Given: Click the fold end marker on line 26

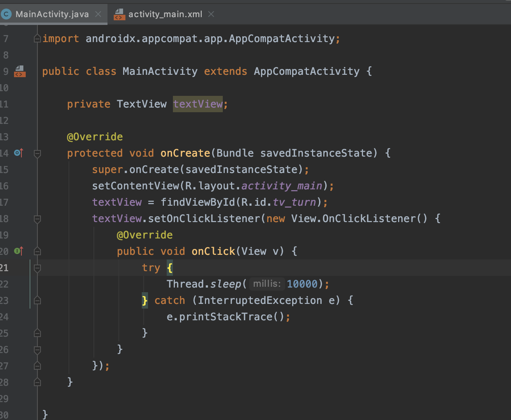Looking at the screenshot, I should pos(37,350).
